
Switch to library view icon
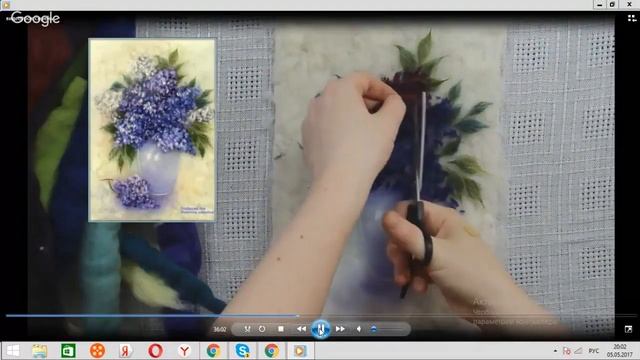[x=631, y=18]
